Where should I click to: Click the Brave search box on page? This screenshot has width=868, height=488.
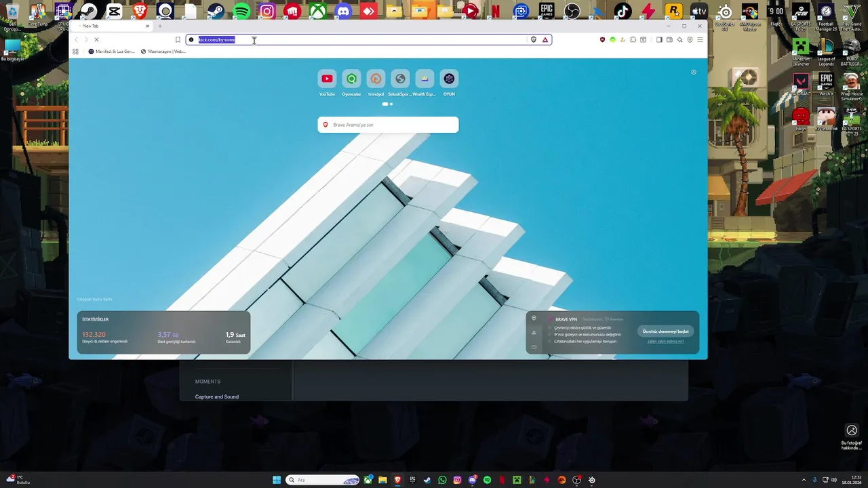(x=388, y=125)
